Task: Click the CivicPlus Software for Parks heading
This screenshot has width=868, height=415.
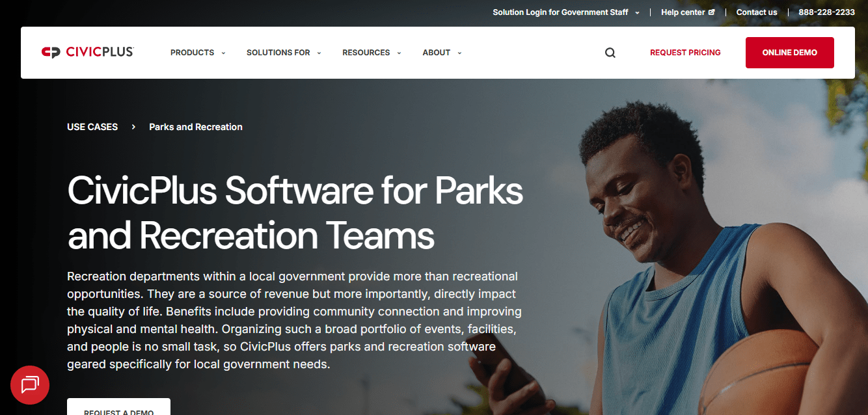Action: (x=295, y=213)
